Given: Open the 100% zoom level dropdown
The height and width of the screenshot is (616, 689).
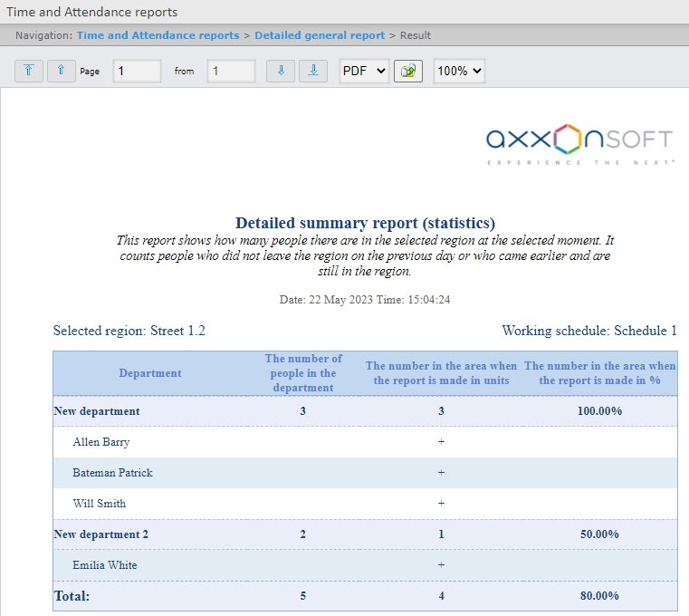Looking at the screenshot, I should 459,71.
